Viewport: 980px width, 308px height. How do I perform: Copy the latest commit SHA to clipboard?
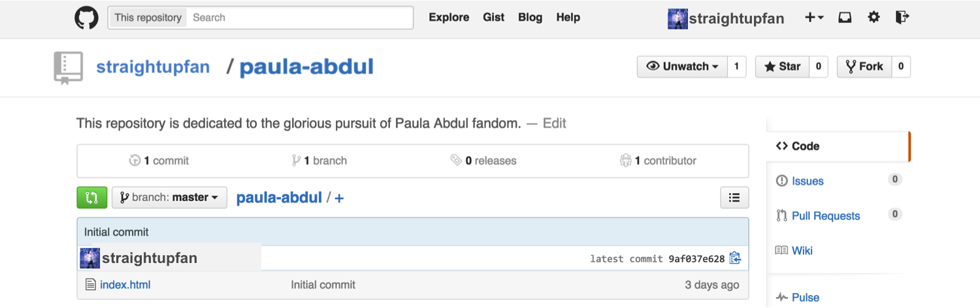[x=735, y=258]
